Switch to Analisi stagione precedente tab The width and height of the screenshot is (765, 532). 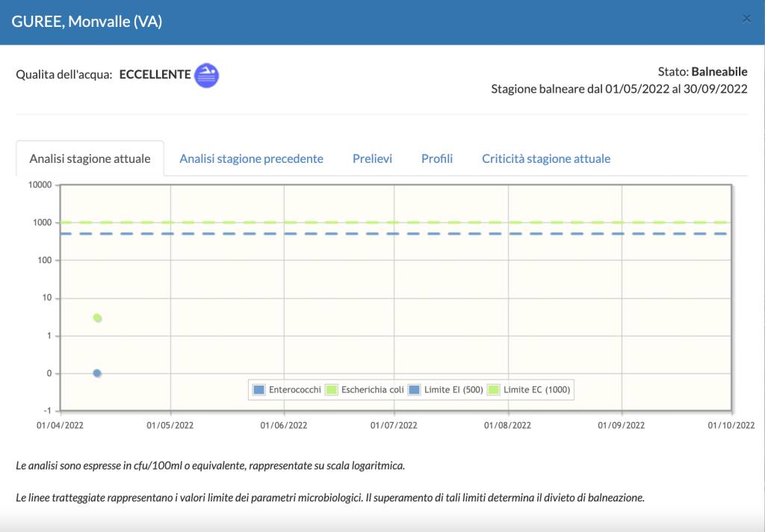251,158
